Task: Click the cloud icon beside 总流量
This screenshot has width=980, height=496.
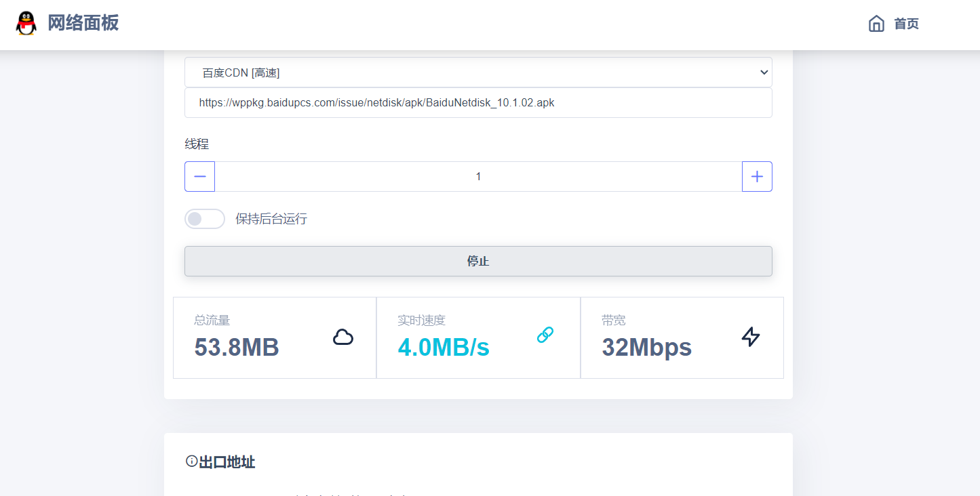Action: tap(343, 337)
